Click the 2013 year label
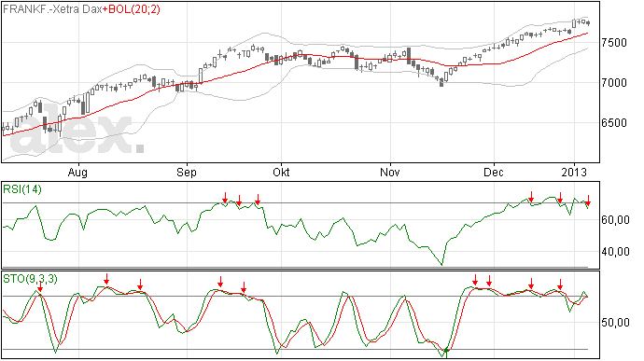 pos(574,172)
